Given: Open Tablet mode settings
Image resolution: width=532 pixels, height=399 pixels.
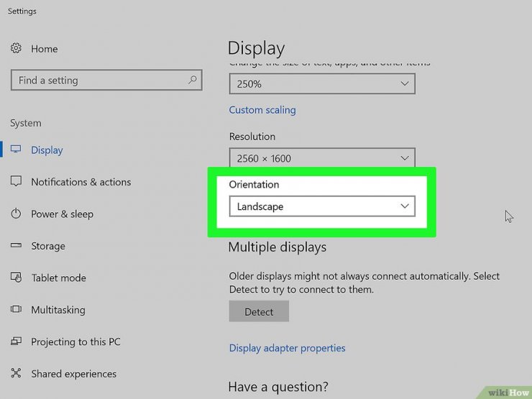Looking at the screenshot, I should tap(59, 278).
